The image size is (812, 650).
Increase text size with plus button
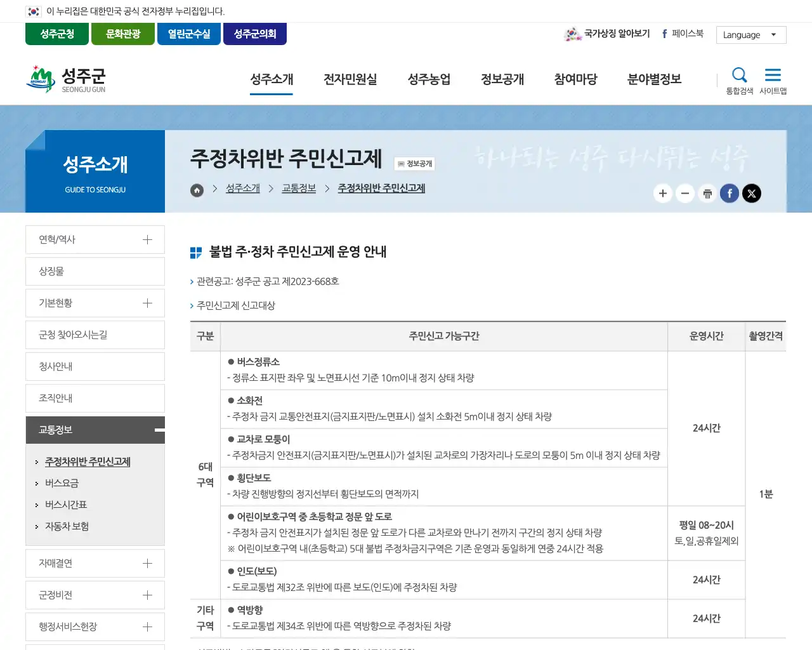663,194
